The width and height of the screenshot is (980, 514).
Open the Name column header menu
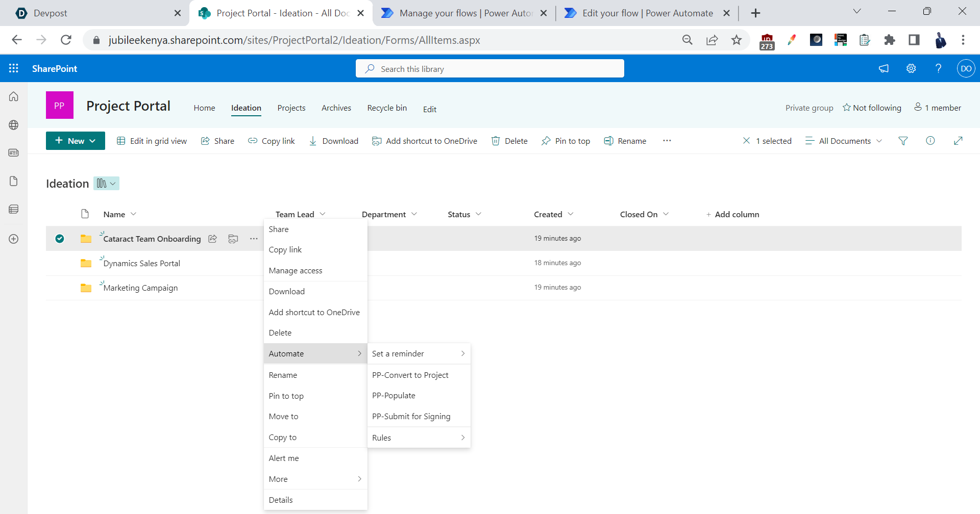coord(120,214)
